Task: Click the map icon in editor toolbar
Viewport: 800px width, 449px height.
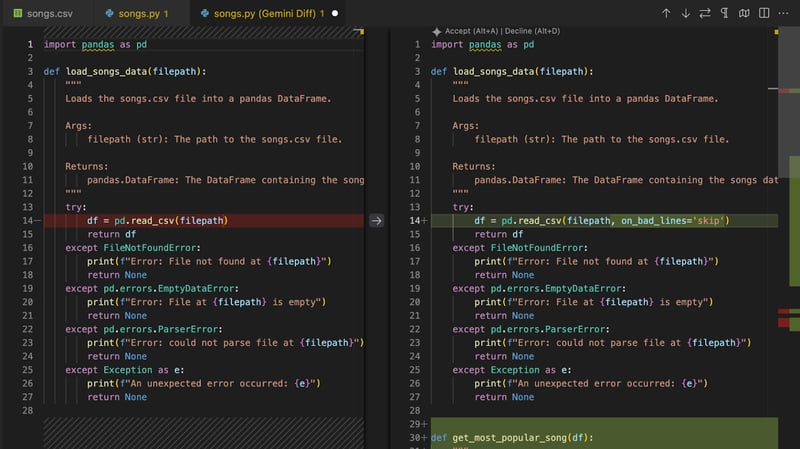Action: tap(744, 13)
